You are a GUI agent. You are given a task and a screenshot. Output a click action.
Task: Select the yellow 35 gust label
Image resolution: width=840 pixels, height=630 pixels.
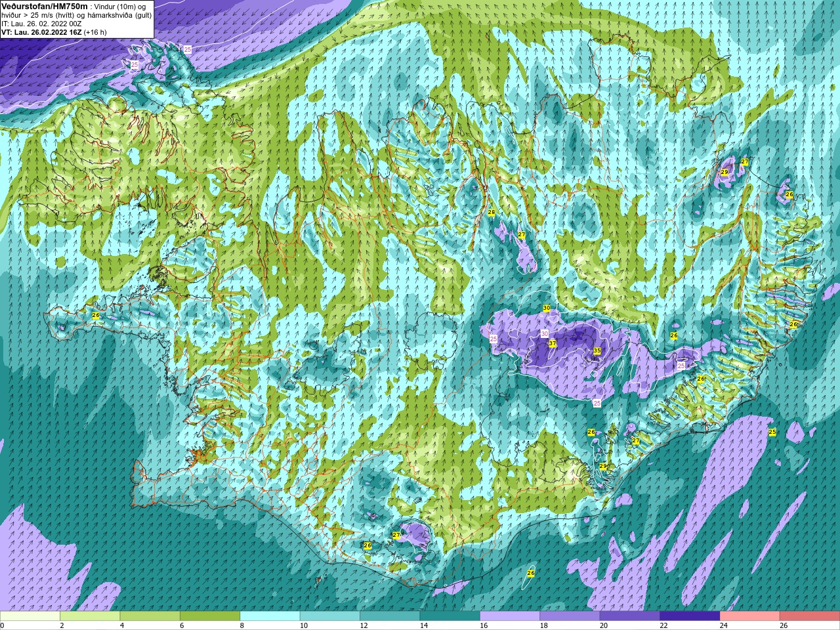click(597, 351)
